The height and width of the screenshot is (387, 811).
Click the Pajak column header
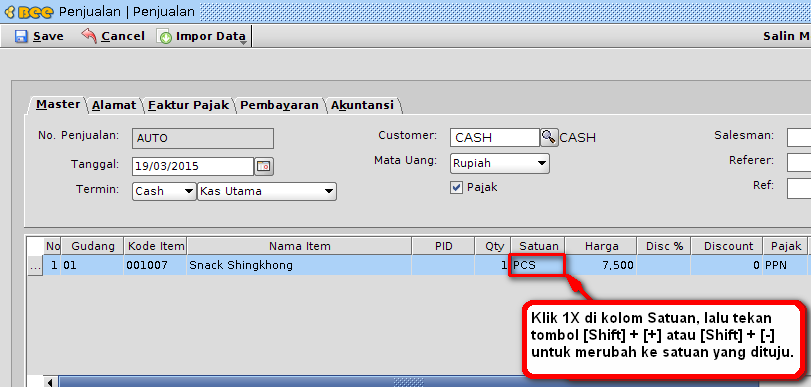coord(785,246)
